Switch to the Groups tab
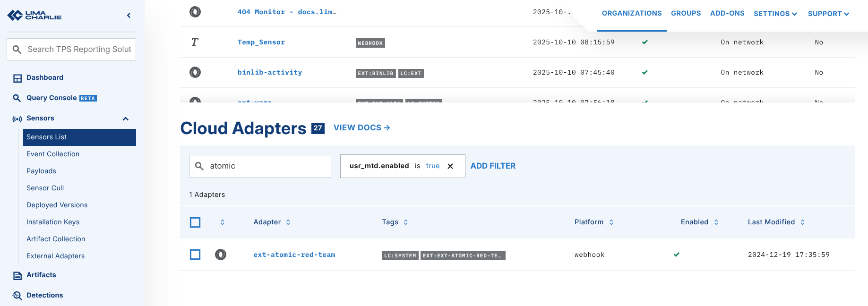Viewport: 868px width, 306px height. [686, 13]
